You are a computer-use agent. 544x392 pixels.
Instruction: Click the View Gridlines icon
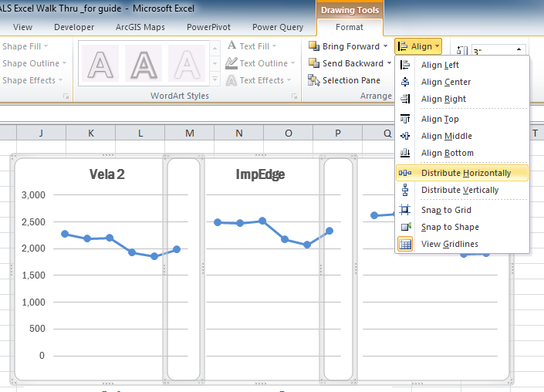[405, 244]
